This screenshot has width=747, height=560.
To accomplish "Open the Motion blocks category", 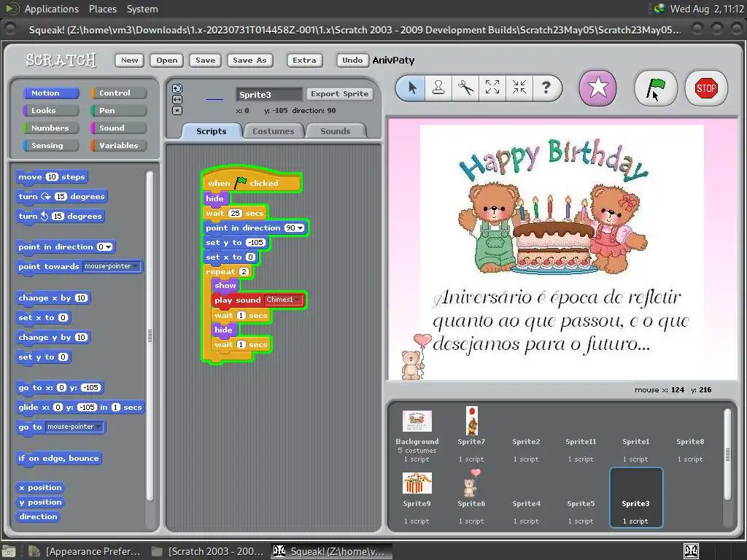I will click(x=50, y=93).
